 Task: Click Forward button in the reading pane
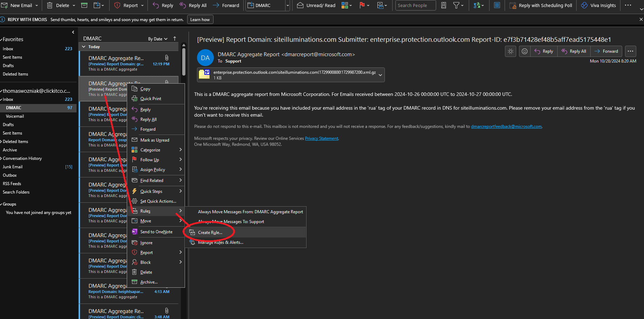coord(606,51)
